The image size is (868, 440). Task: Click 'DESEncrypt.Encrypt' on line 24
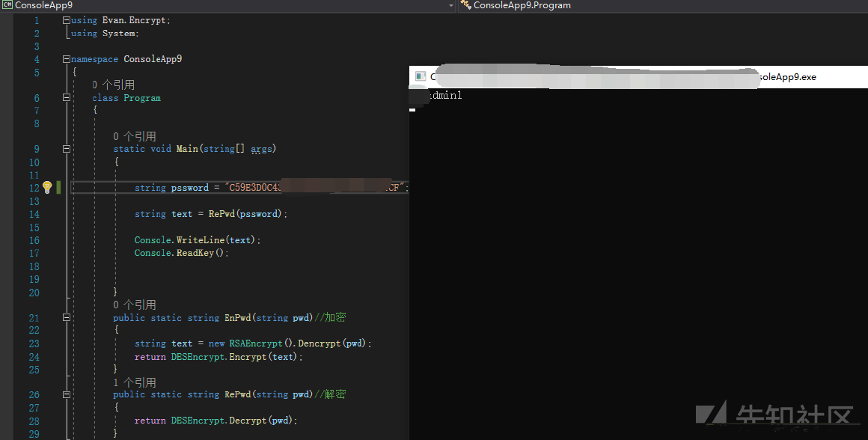(218, 357)
